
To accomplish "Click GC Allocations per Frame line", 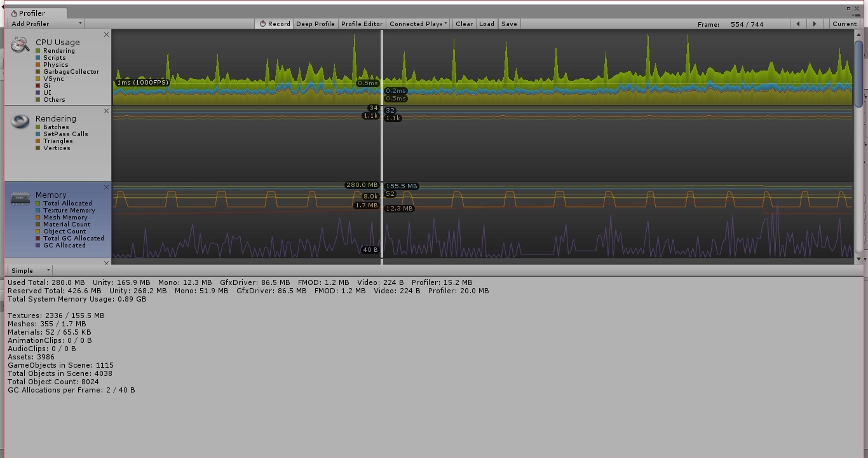I will coord(71,390).
